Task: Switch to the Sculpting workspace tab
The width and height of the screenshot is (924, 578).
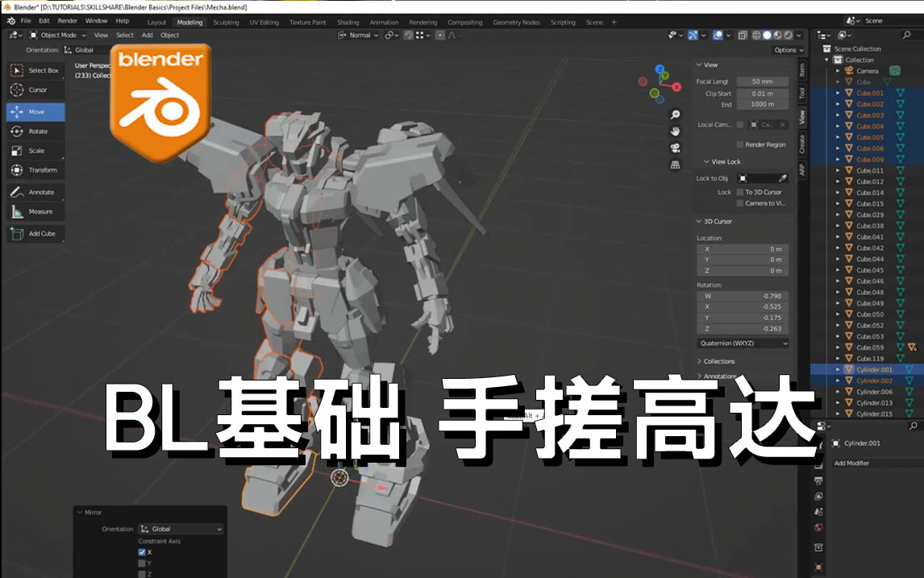Action: coord(226,22)
